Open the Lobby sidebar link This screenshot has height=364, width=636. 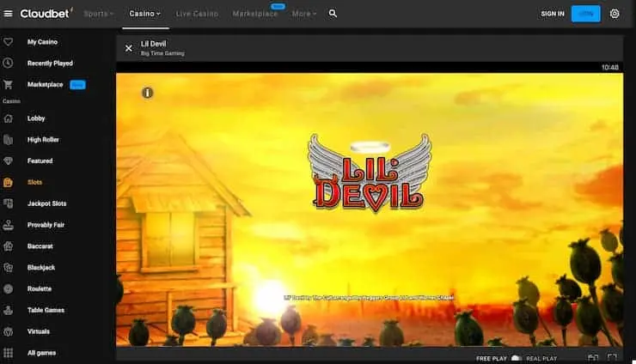click(36, 118)
